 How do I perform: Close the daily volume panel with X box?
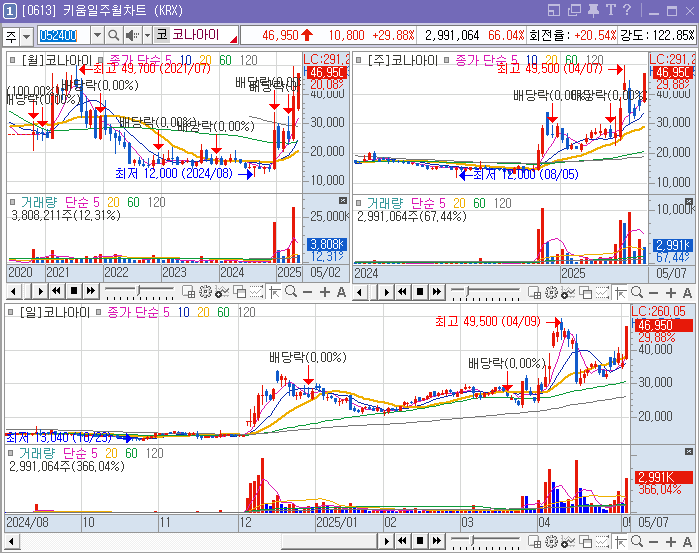[x=689, y=452]
